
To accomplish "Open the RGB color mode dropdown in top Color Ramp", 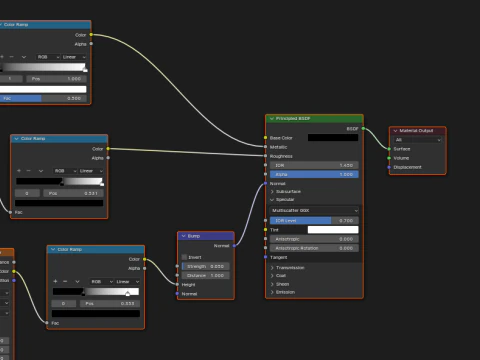I will click(x=48, y=57).
